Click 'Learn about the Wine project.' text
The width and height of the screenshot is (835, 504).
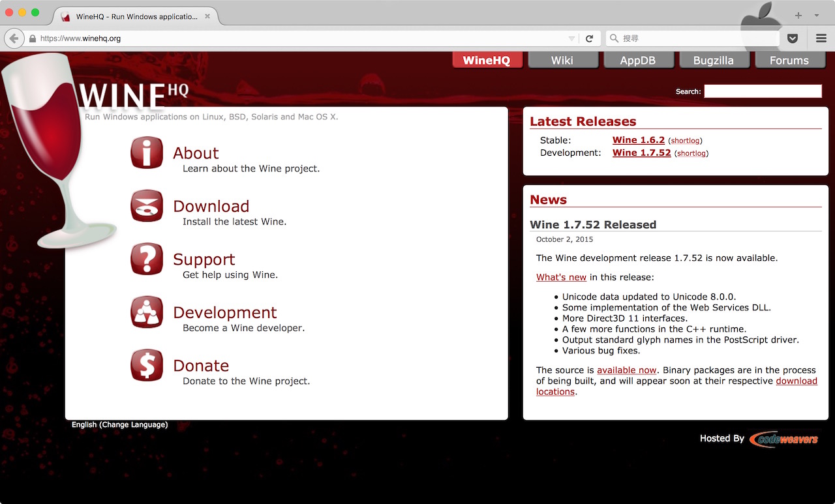pyautogui.click(x=251, y=169)
